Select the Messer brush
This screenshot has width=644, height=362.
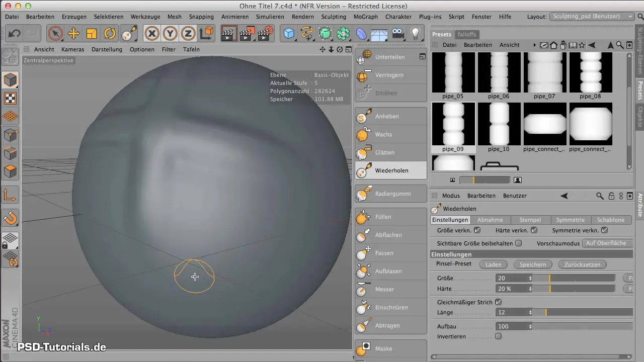(391, 289)
